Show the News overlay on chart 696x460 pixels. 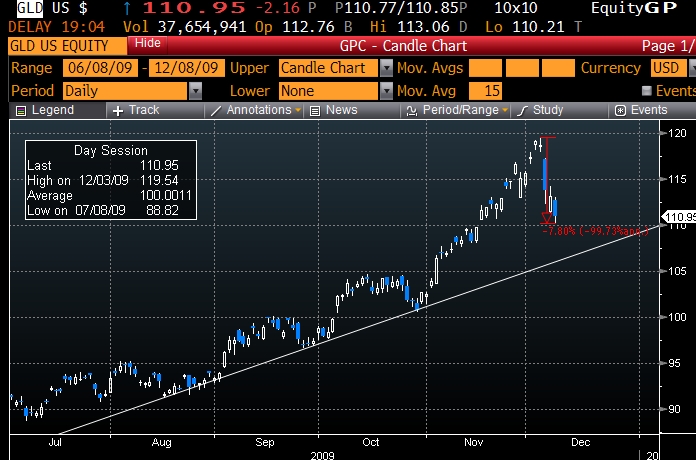[x=315, y=110]
